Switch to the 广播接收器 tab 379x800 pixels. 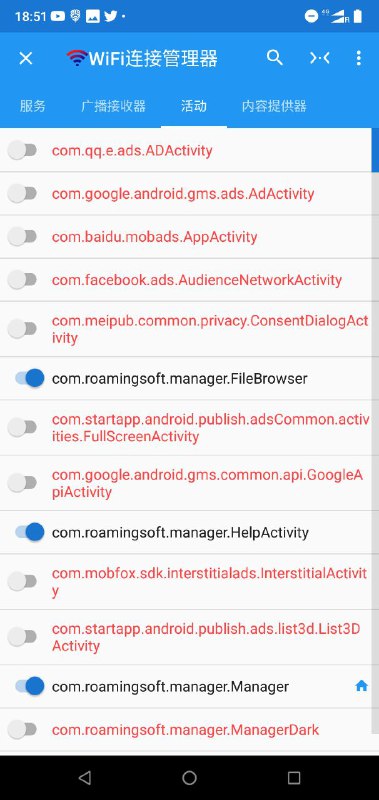[x=113, y=106]
